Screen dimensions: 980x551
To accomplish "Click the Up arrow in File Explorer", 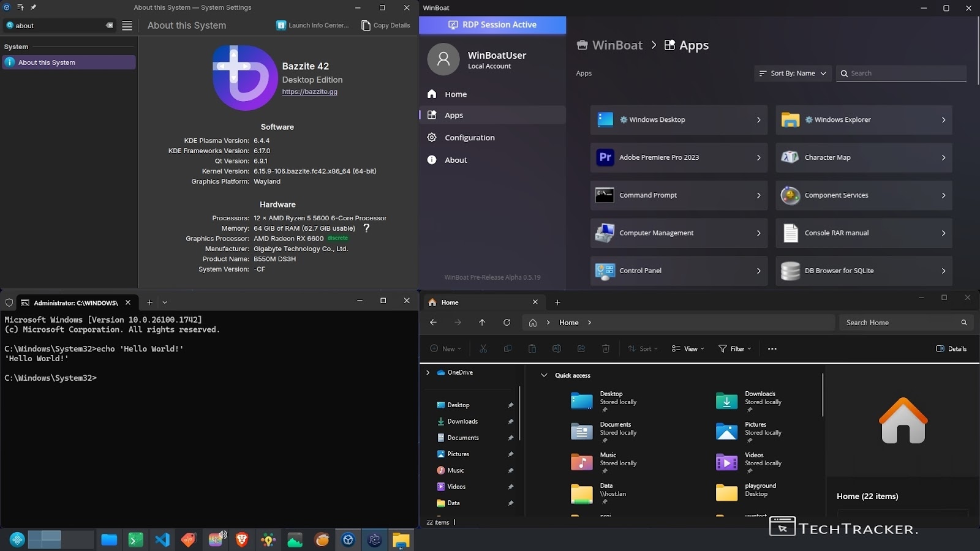I will point(482,323).
